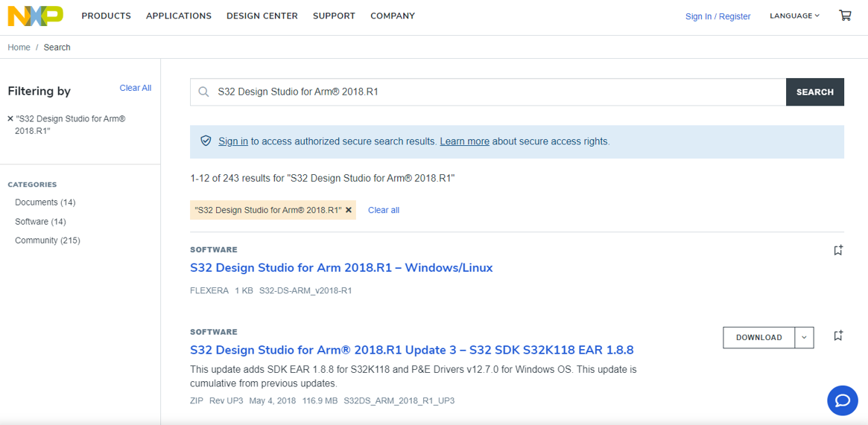Open the Company menu

click(393, 16)
